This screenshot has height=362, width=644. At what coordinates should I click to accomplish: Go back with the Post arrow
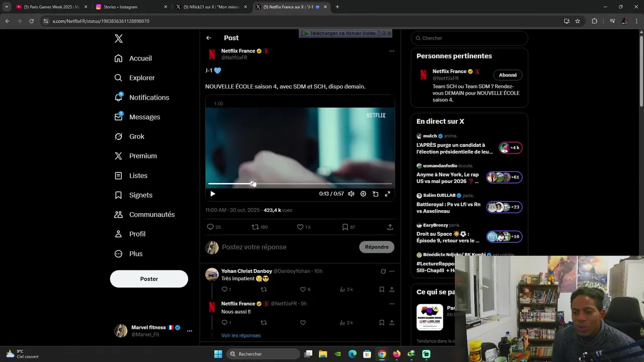(x=209, y=38)
